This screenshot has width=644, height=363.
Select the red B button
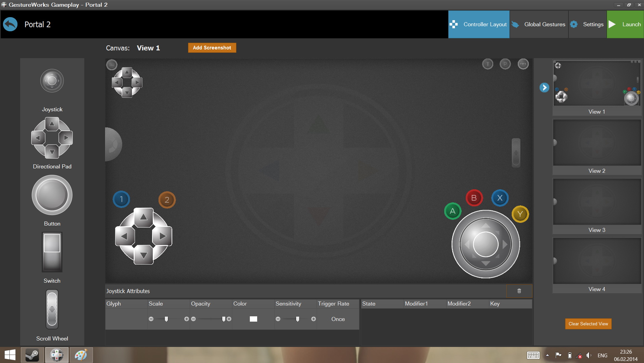(x=474, y=198)
